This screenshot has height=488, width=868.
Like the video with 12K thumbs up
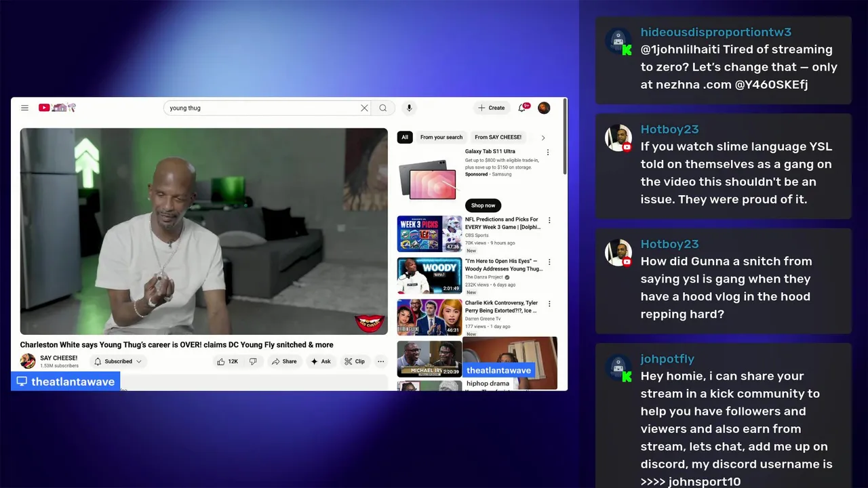click(227, 361)
